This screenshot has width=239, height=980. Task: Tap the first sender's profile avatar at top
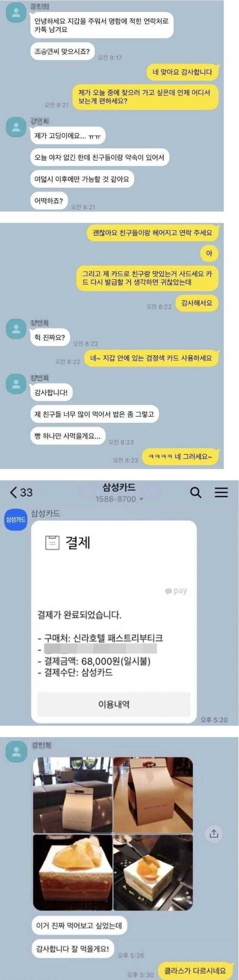pyautogui.click(x=16, y=15)
